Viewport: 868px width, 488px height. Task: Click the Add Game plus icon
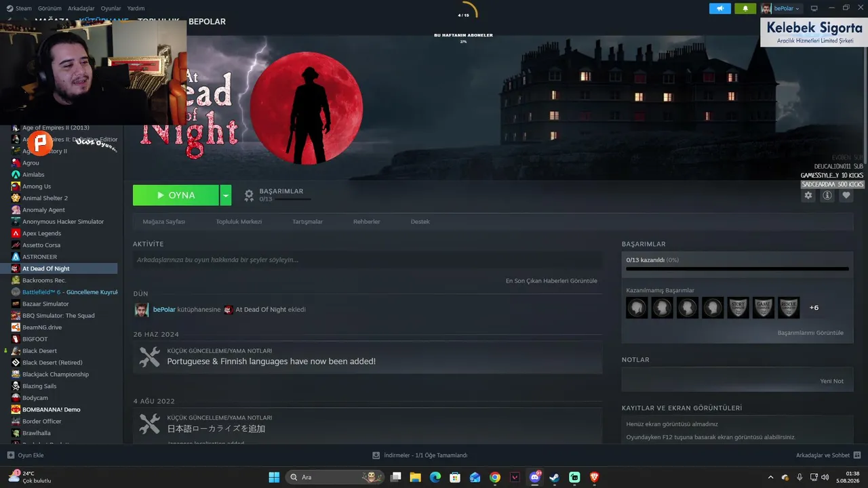pyautogui.click(x=10, y=455)
